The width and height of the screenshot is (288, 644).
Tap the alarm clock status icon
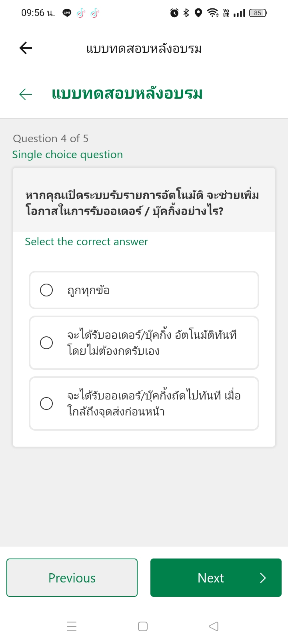pos(174,13)
